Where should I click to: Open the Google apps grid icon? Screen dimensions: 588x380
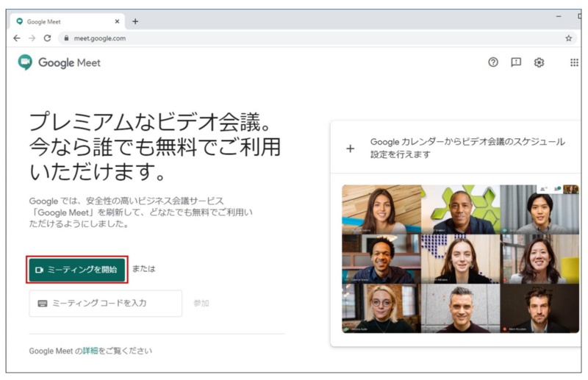(x=574, y=62)
